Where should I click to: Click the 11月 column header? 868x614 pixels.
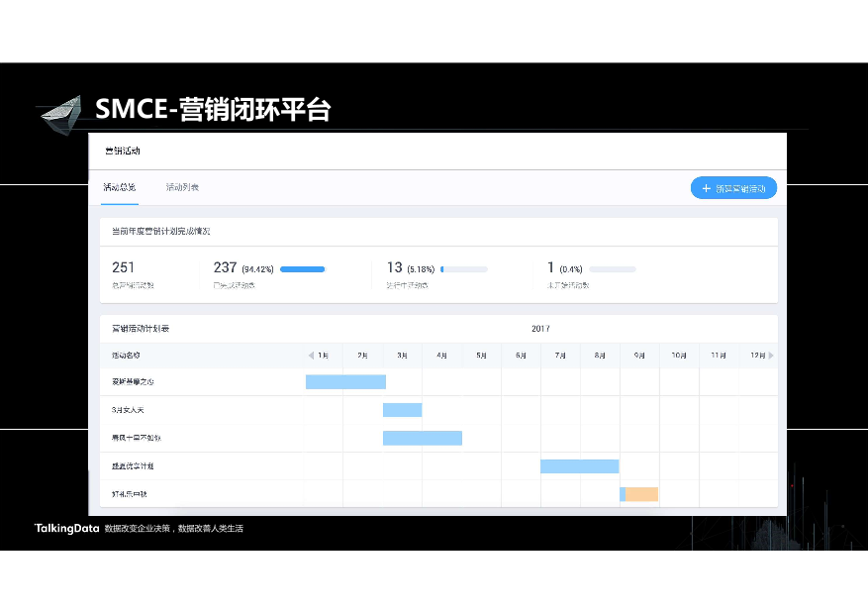point(719,356)
